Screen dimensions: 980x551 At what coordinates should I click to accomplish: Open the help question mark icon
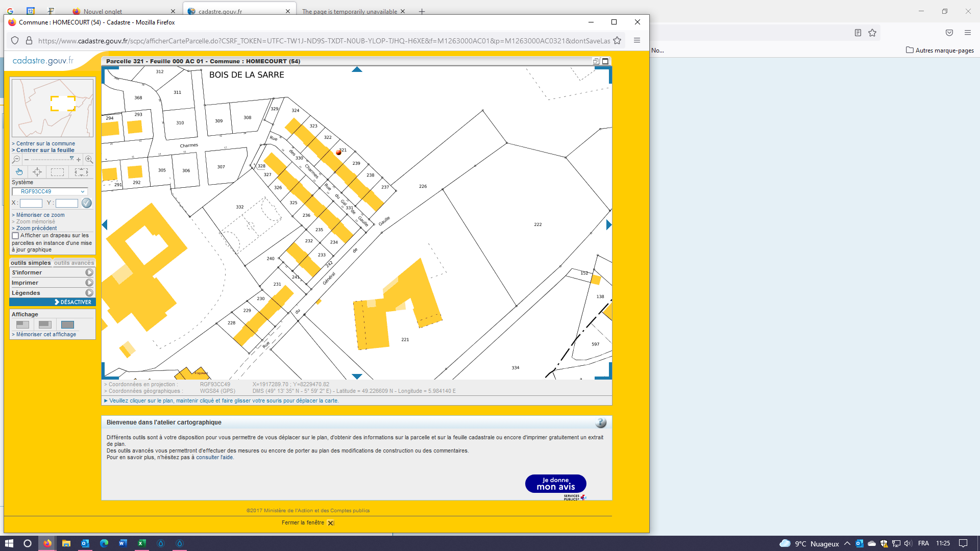(601, 422)
